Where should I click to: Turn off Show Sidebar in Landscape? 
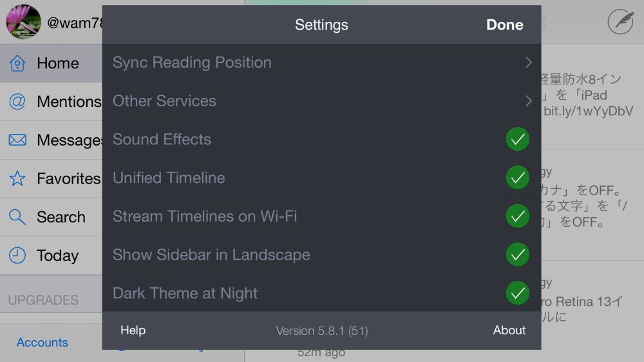517,255
